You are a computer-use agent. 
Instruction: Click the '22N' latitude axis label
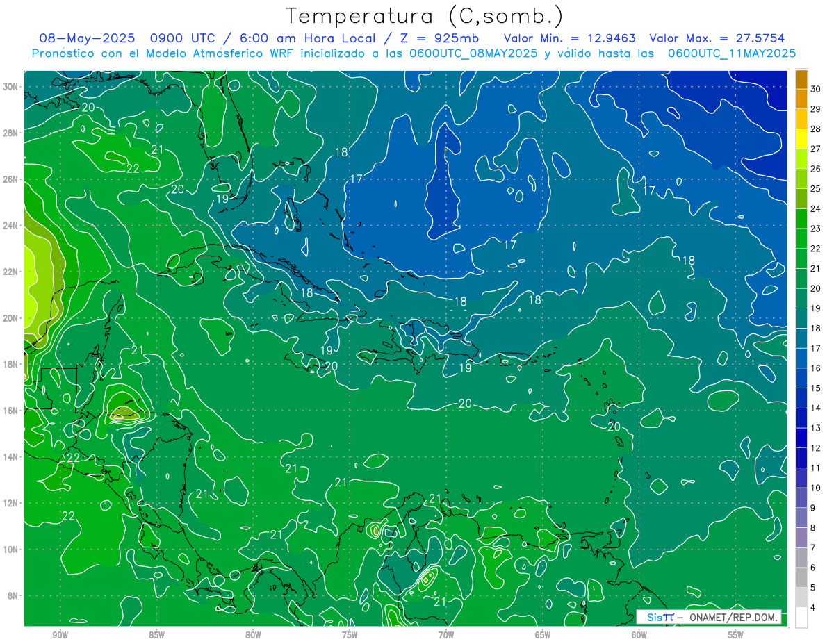point(11,272)
